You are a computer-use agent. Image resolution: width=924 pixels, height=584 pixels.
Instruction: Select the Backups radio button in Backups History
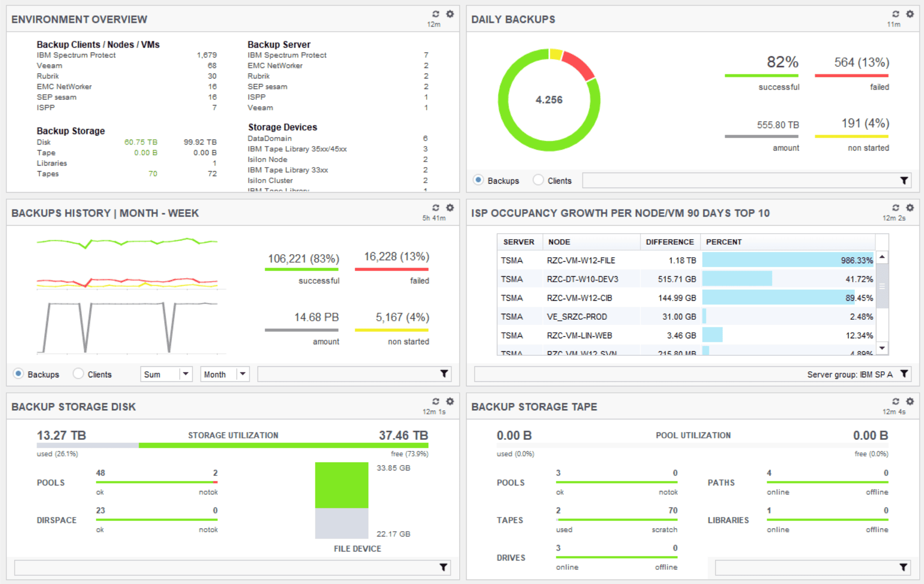19,373
